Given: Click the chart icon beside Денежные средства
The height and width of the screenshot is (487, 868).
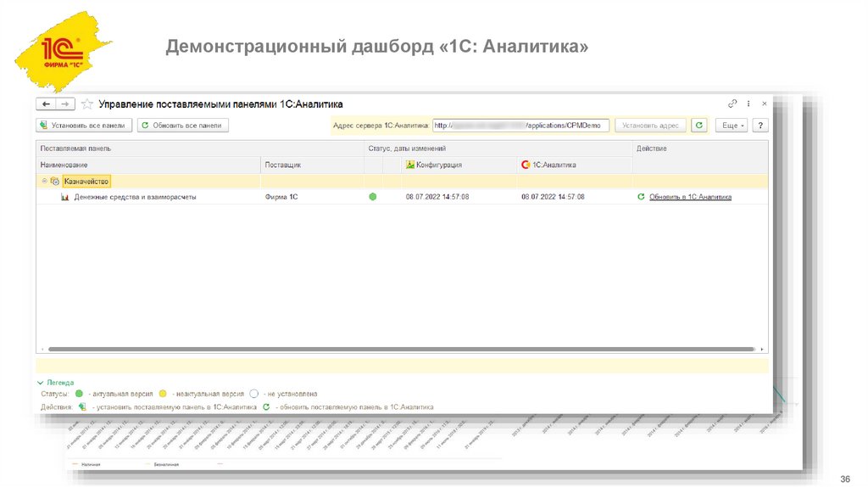Looking at the screenshot, I should click(64, 197).
